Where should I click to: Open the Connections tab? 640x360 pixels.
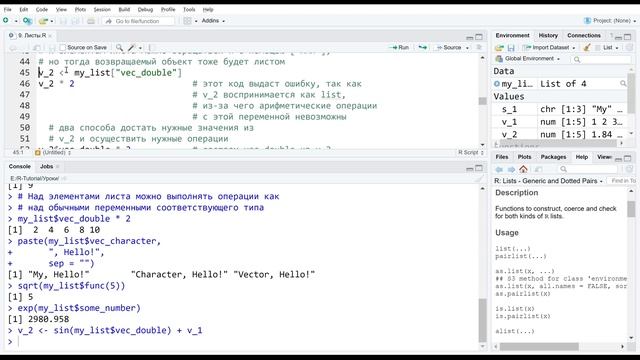pos(584,36)
